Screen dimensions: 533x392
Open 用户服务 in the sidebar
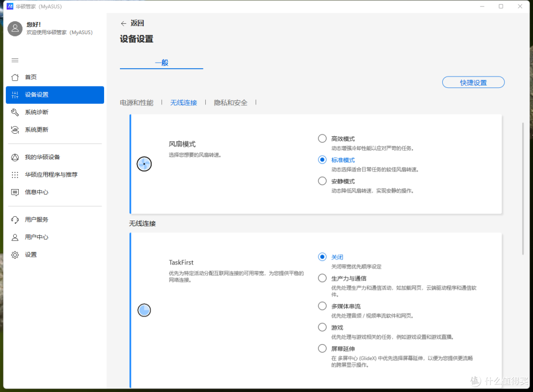55,220
